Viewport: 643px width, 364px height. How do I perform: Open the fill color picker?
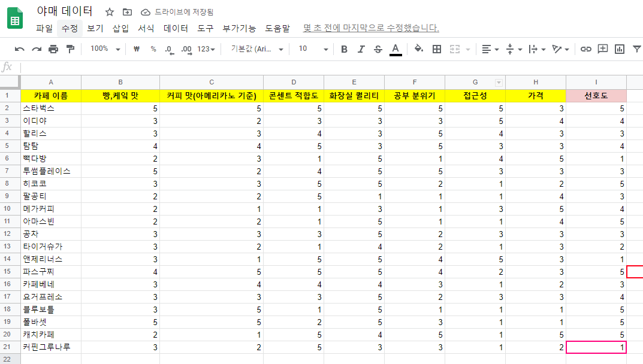[x=419, y=48]
